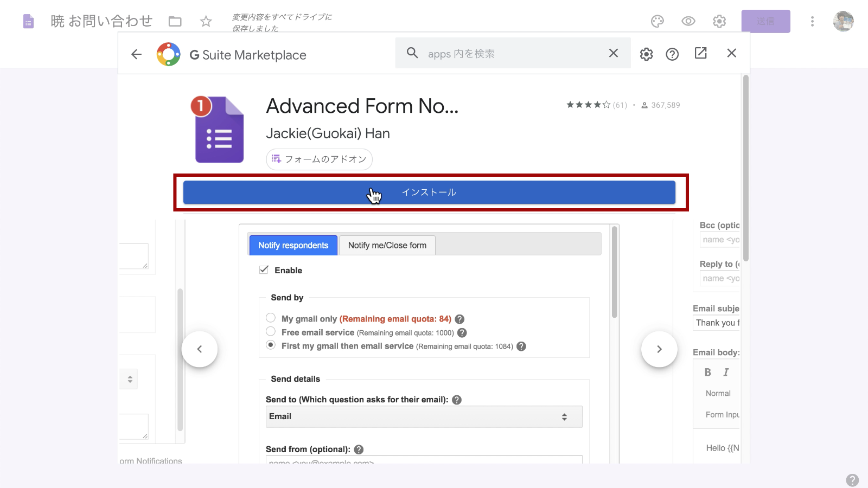The width and height of the screenshot is (868, 488).
Task: Click the purple Send button
Action: click(x=765, y=21)
